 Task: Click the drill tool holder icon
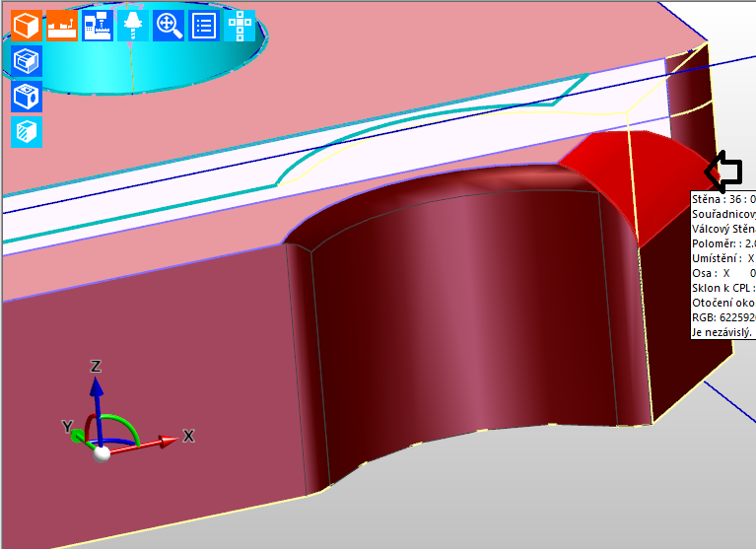pyautogui.click(x=132, y=26)
